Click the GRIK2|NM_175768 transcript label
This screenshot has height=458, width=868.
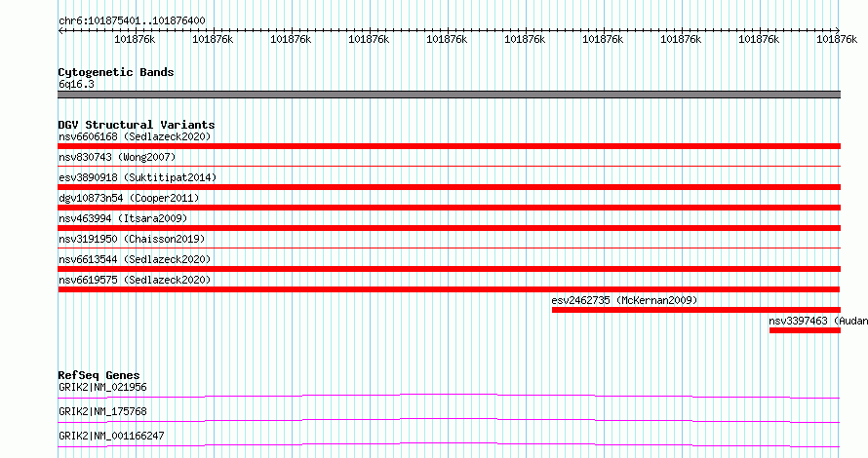(x=102, y=411)
